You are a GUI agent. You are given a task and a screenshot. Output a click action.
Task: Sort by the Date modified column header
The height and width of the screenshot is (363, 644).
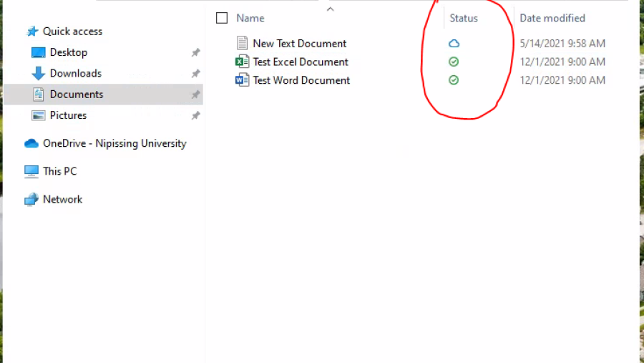click(x=552, y=18)
